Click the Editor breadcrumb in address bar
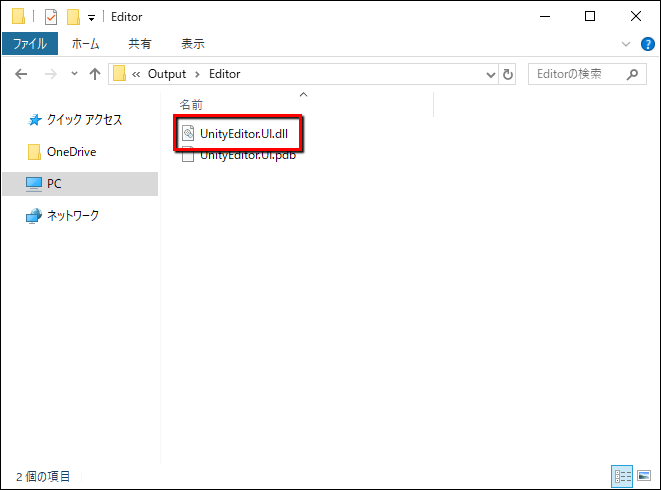 [x=224, y=74]
